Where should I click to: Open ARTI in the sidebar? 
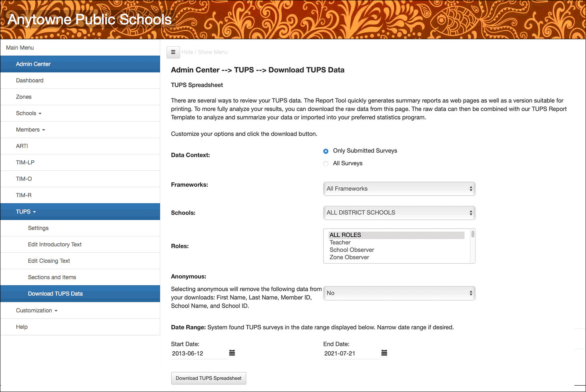point(80,146)
